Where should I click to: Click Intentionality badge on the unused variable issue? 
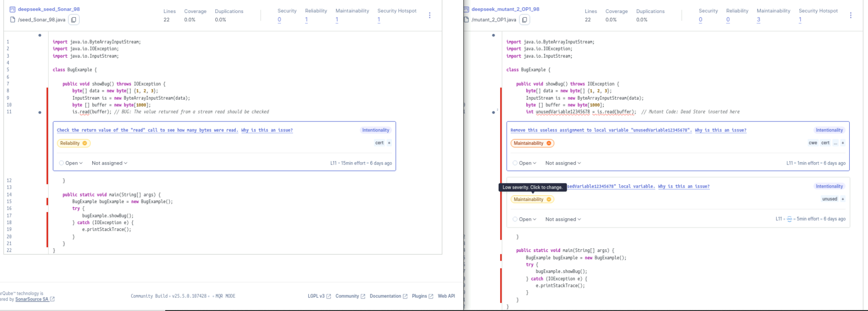[829, 186]
